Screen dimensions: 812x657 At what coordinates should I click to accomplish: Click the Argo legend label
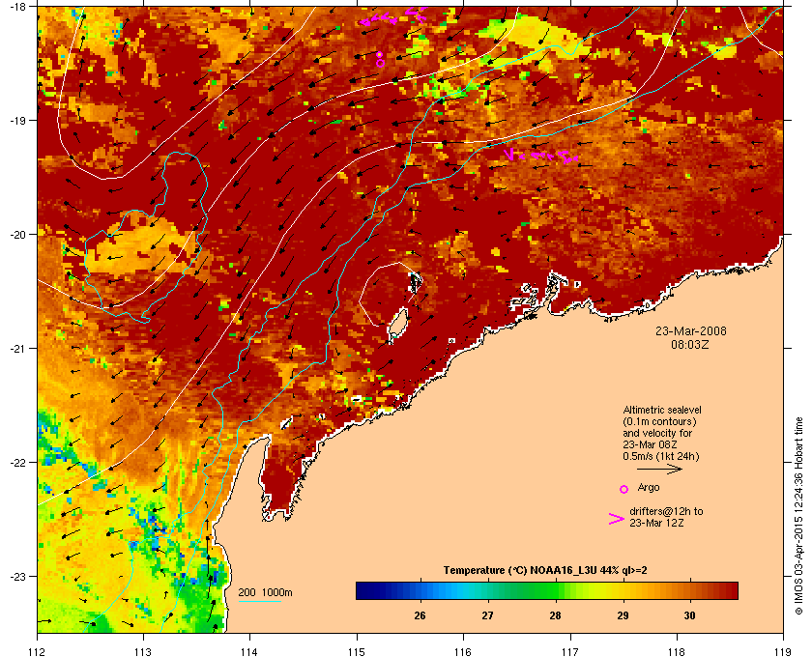tap(649, 488)
